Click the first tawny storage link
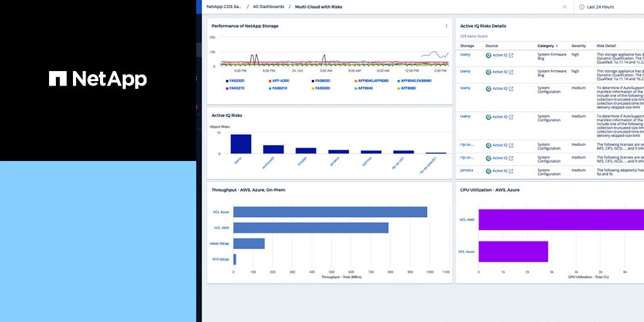The height and width of the screenshot is (322, 644). click(465, 55)
